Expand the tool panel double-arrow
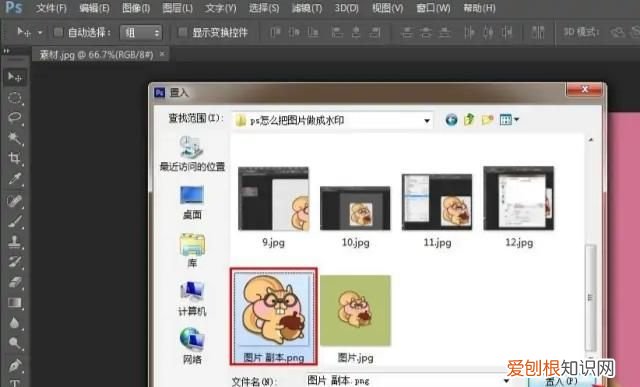640x387 pixels. pyautogui.click(x=6, y=51)
